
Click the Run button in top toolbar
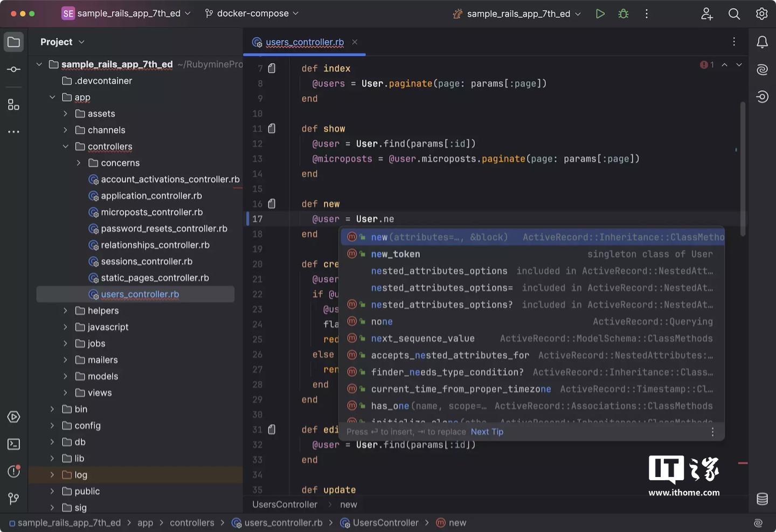600,13
